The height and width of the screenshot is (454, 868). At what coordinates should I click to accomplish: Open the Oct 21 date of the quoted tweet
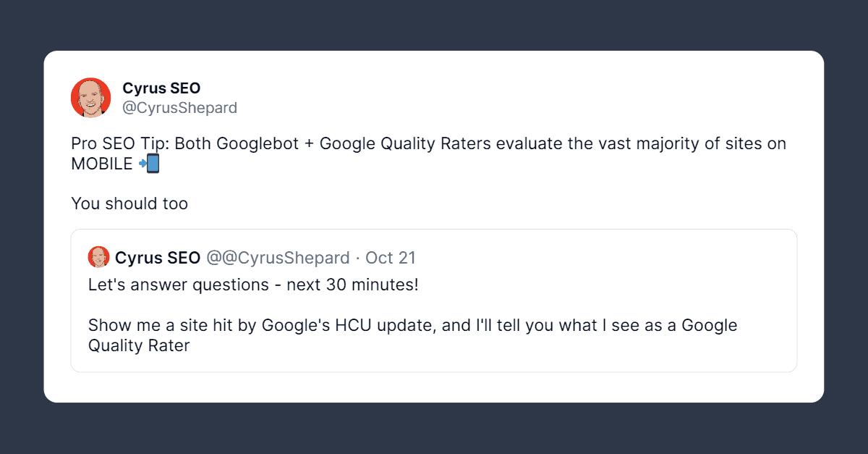coord(391,258)
